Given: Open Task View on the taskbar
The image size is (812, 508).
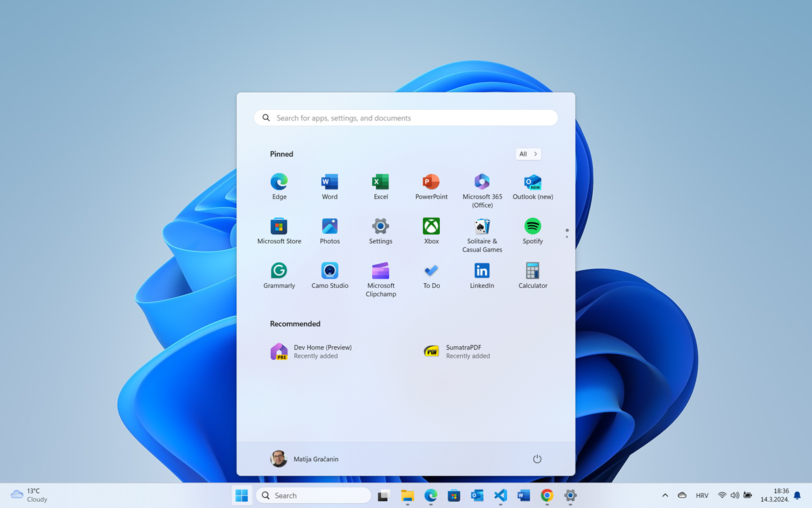Looking at the screenshot, I should (x=384, y=496).
